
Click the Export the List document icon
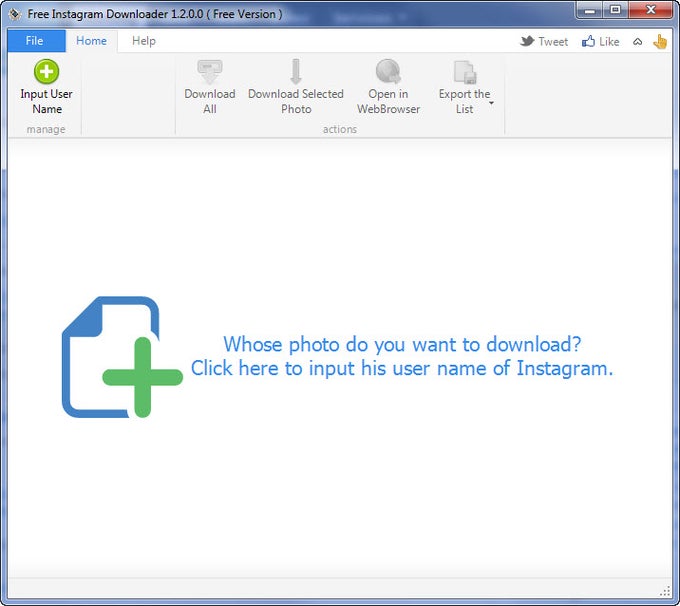[x=465, y=72]
